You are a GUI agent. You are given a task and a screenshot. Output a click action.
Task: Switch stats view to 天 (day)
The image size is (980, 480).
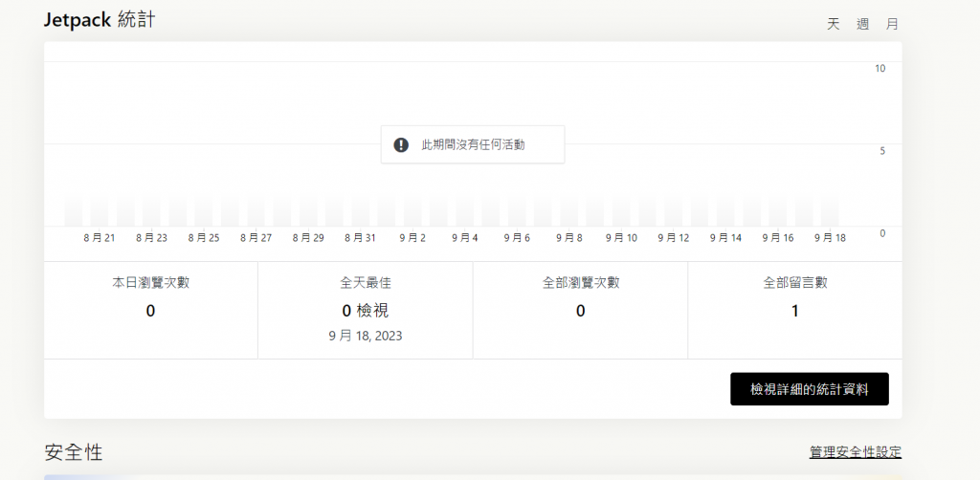coord(834,24)
